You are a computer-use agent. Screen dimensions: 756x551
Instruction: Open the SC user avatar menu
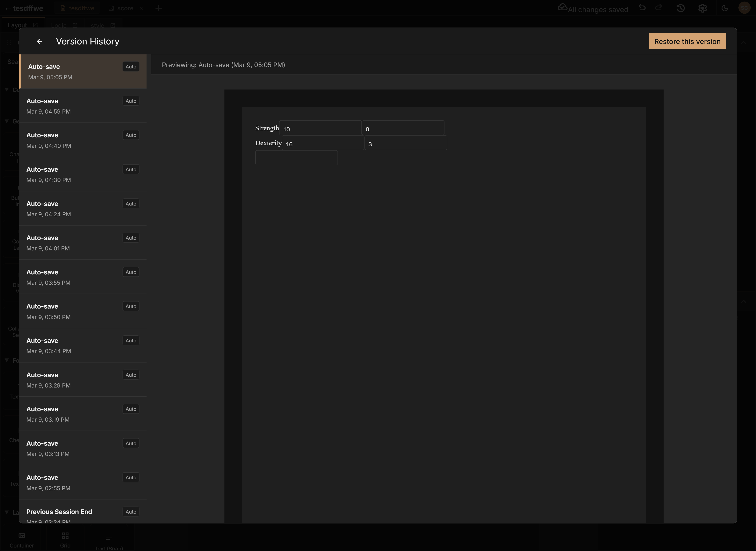[744, 8]
